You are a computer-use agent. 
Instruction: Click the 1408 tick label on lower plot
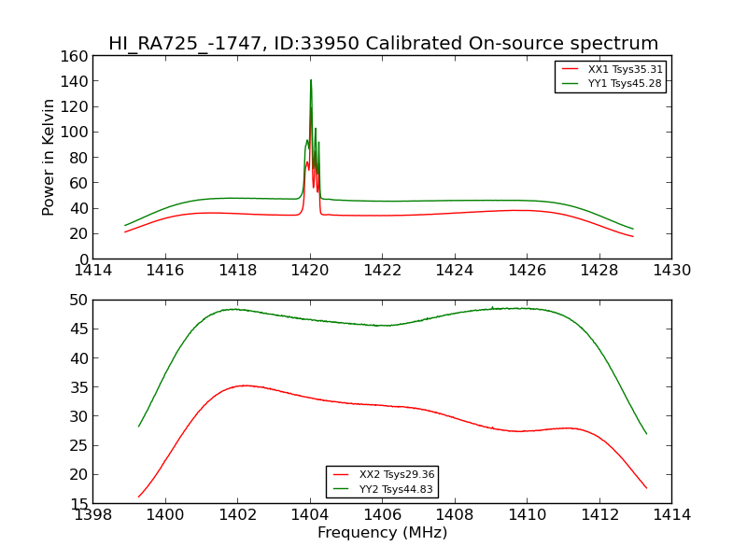(455, 515)
